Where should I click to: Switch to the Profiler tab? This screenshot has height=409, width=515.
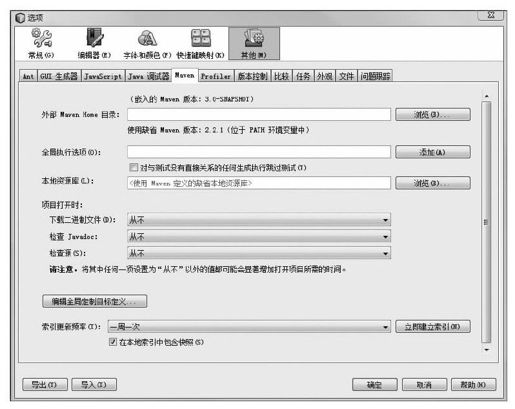pyautogui.click(x=216, y=76)
